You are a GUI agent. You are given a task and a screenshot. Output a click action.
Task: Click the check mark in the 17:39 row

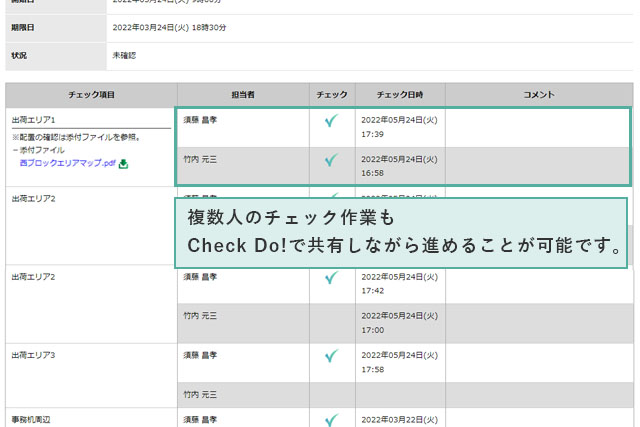click(331, 120)
